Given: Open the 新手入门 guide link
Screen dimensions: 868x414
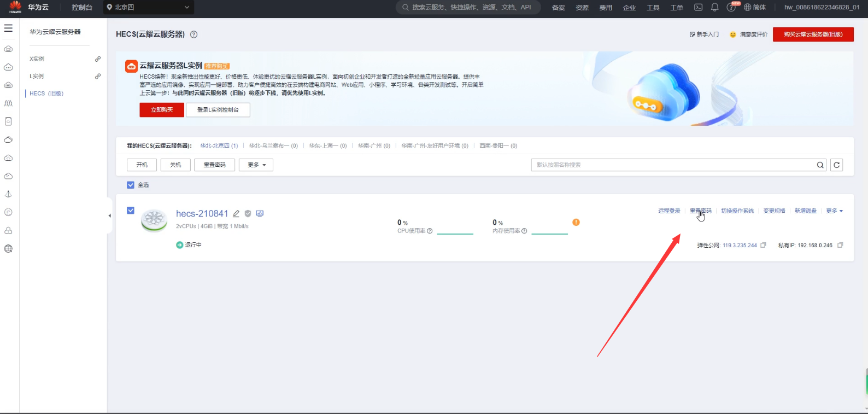Looking at the screenshot, I should pyautogui.click(x=705, y=34).
